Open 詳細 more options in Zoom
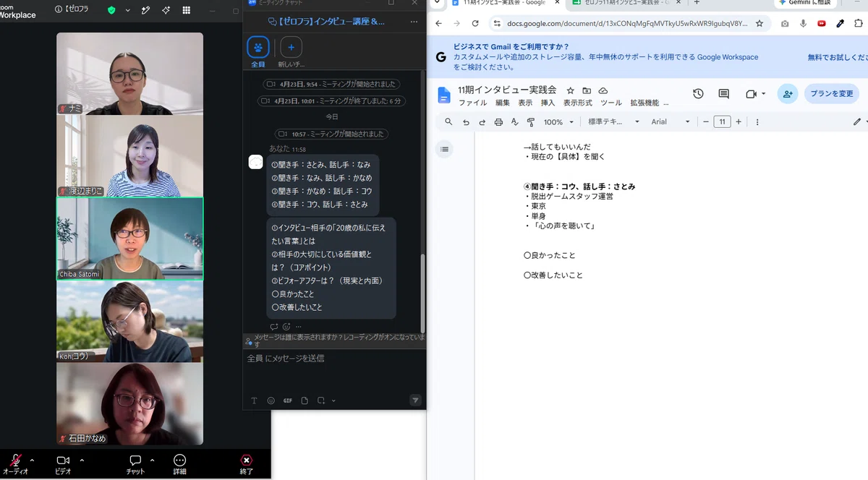 (x=179, y=463)
